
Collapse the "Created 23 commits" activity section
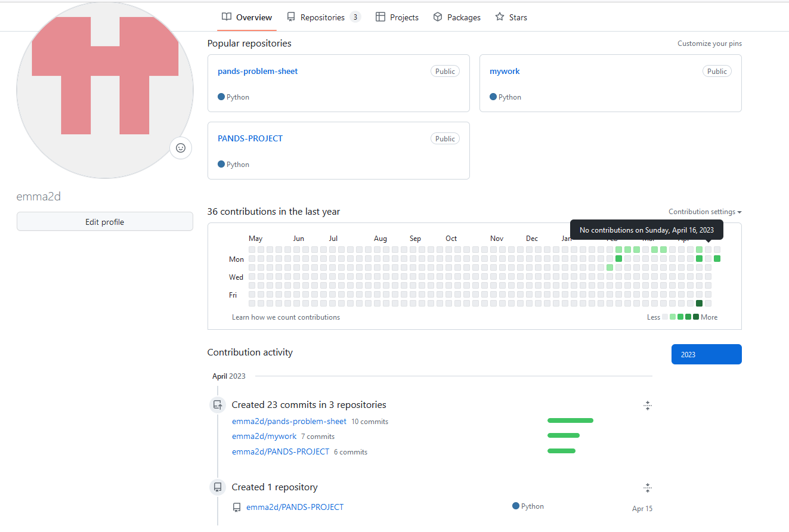pyautogui.click(x=648, y=406)
